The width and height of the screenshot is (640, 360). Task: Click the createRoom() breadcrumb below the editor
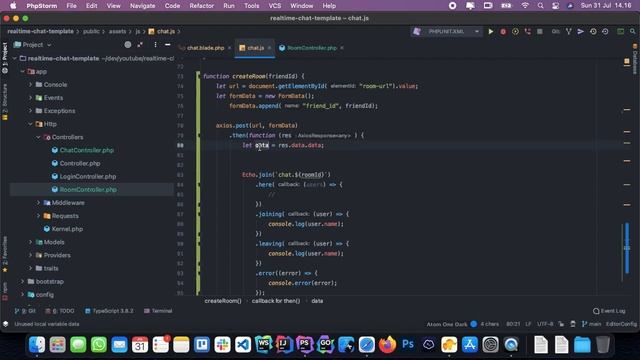[x=223, y=301]
